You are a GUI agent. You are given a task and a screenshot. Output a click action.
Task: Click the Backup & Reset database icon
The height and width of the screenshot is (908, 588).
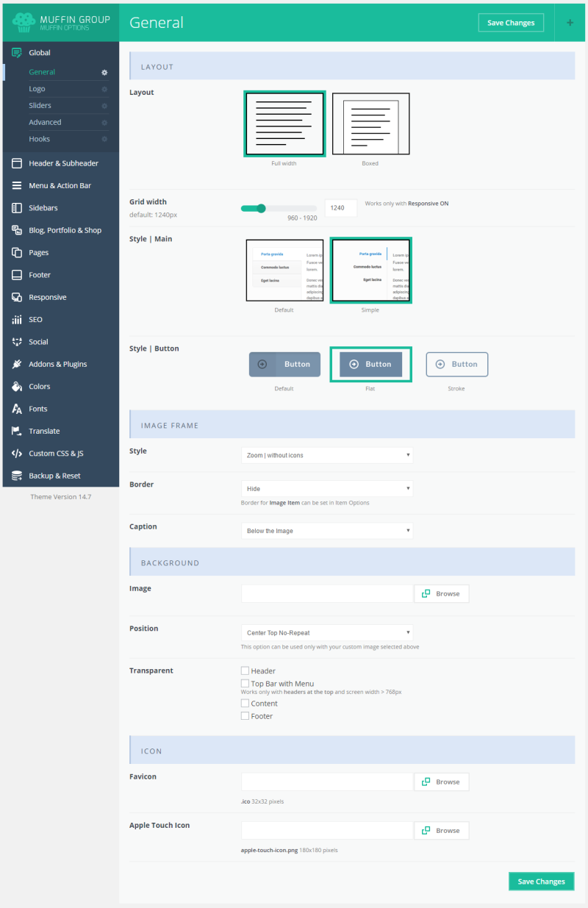tap(17, 476)
